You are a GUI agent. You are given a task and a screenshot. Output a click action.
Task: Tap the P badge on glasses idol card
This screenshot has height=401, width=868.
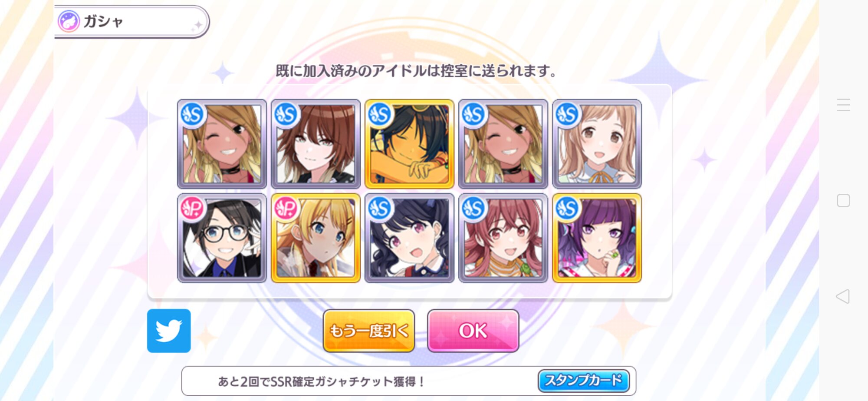pyautogui.click(x=192, y=209)
